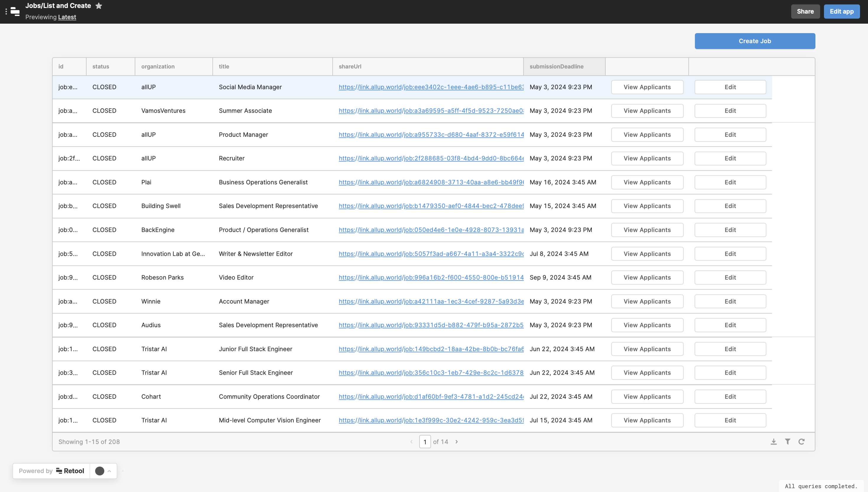Sort by organization column header
This screenshot has width=868, height=492.
158,67
